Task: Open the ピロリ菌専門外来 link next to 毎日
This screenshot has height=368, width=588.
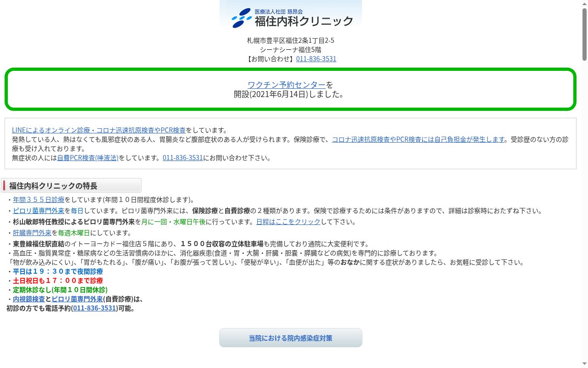Action: pyautogui.click(x=39, y=211)
